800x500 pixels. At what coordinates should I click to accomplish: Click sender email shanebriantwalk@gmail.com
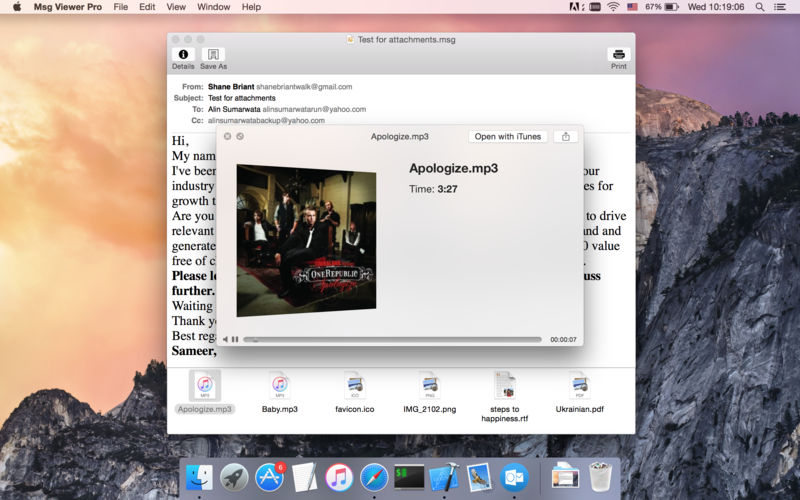click(x=304, y=87)
